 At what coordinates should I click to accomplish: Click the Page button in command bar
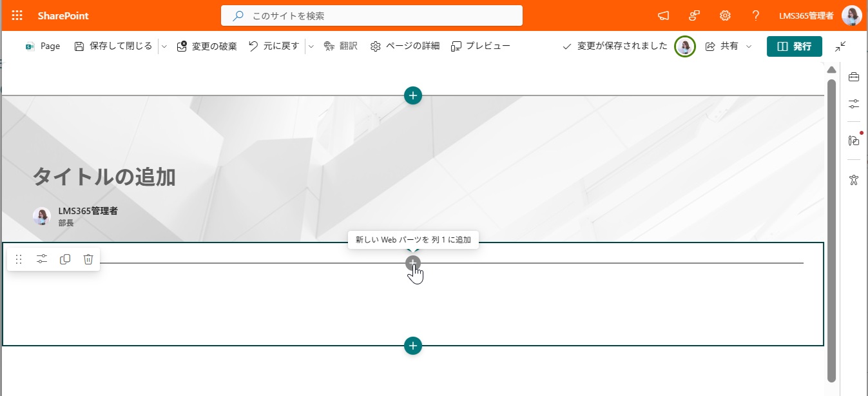point(43,46)
